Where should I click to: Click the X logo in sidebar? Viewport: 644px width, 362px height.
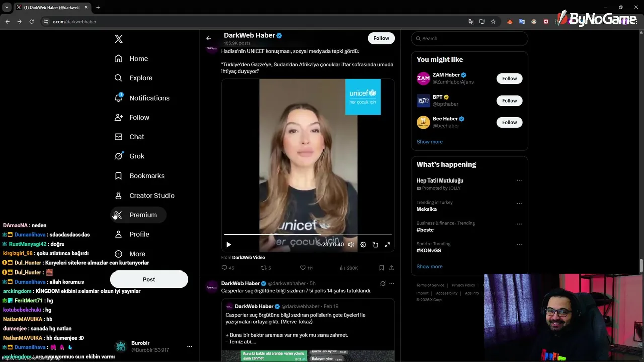point(119,39)
